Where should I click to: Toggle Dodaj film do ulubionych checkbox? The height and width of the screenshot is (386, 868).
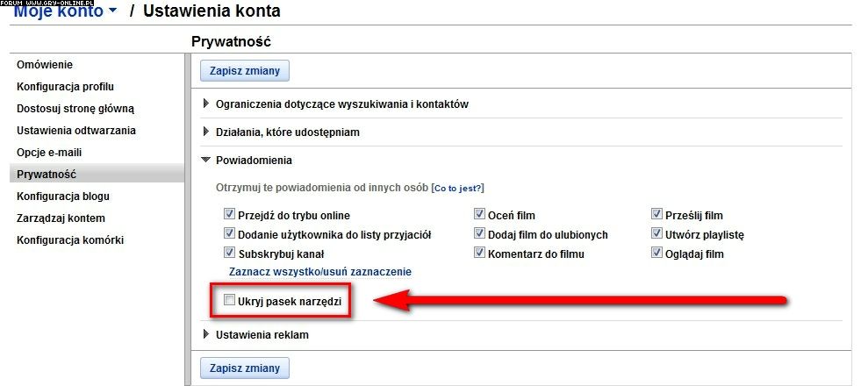[x=479, y=234]
